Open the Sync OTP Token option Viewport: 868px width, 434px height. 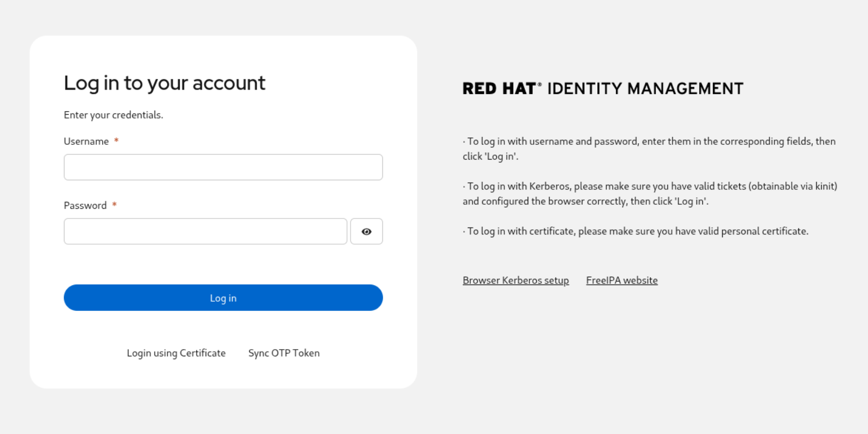284,353
